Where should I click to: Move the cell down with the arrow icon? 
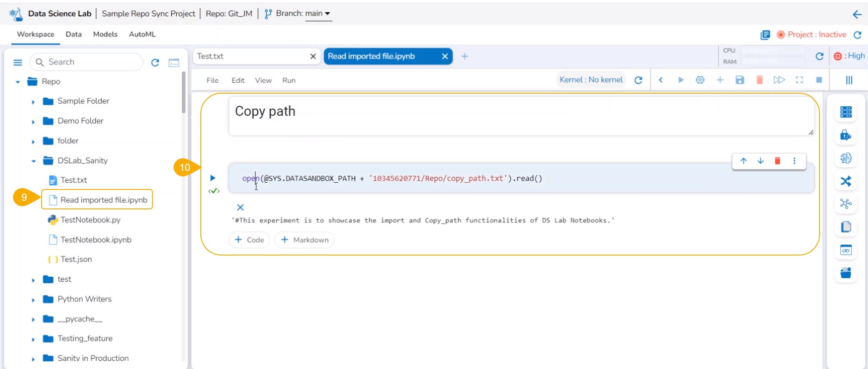click(x=760, y=161)
